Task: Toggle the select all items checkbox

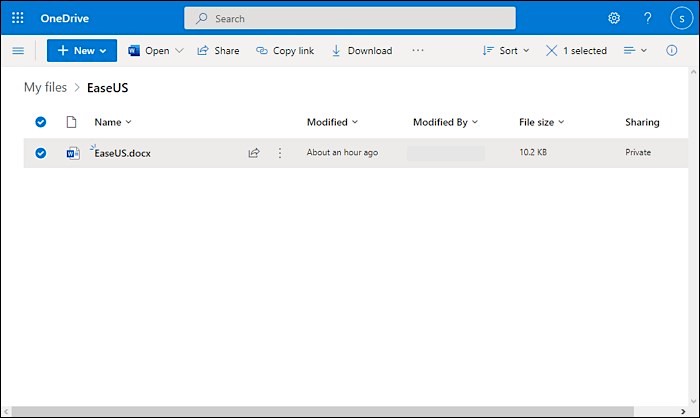Action: click(x=41, y=122)
